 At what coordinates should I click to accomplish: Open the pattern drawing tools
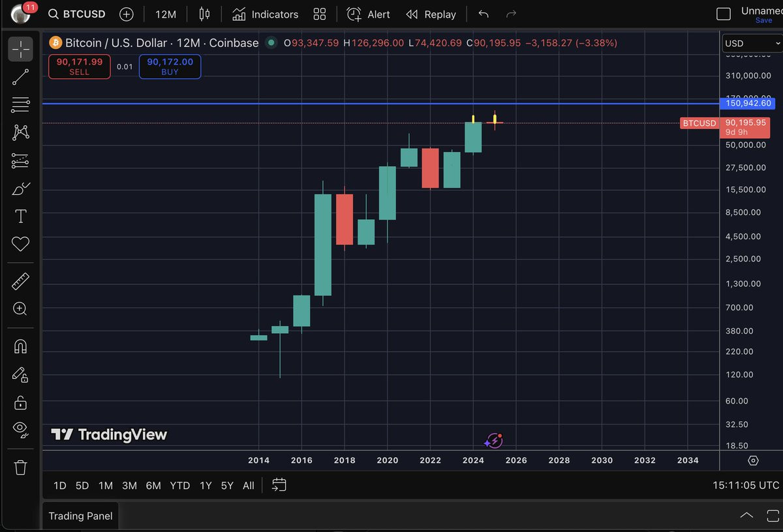click(x=20, y=132)
